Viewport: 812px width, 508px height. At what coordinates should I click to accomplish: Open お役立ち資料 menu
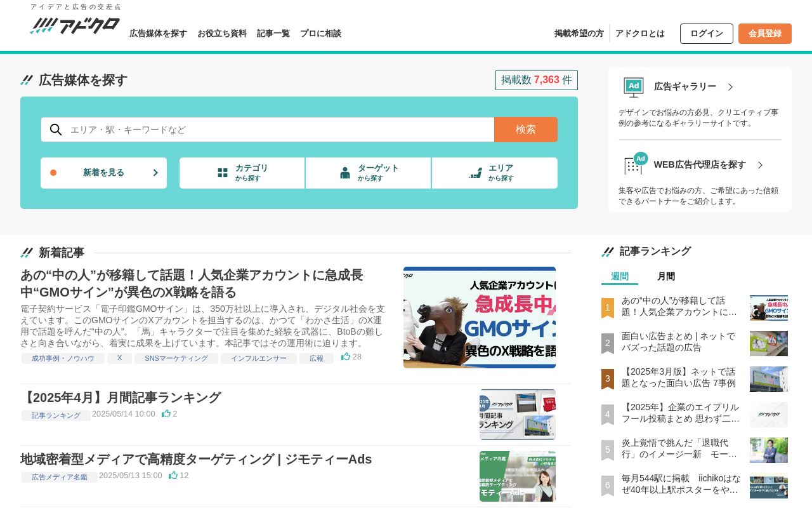click(x=222, y=34)
